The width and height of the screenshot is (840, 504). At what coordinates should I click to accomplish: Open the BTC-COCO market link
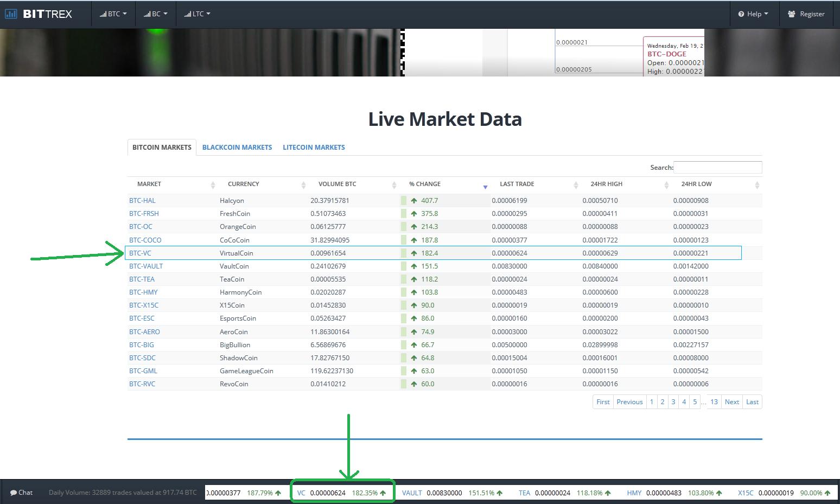pos(145,240)
